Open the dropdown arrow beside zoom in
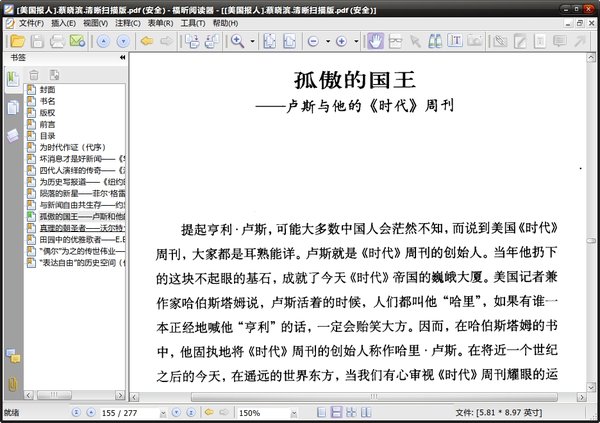 (356, 41)
